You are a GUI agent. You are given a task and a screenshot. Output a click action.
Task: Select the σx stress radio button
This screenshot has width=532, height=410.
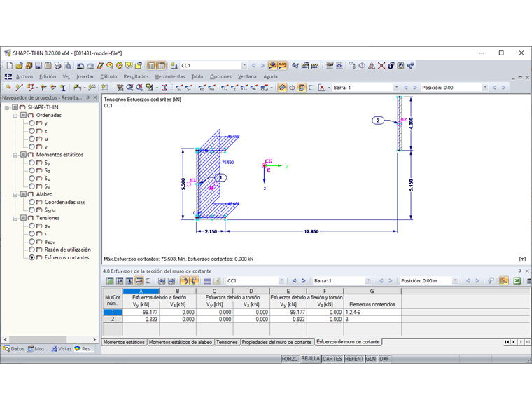[x=31, y=226]
